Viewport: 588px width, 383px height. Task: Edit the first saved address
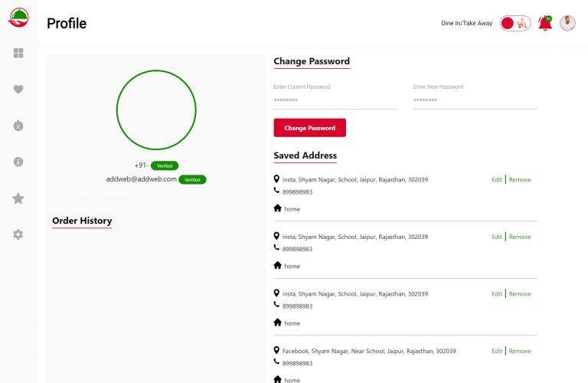pyautogui.click(x=497, y=180)
